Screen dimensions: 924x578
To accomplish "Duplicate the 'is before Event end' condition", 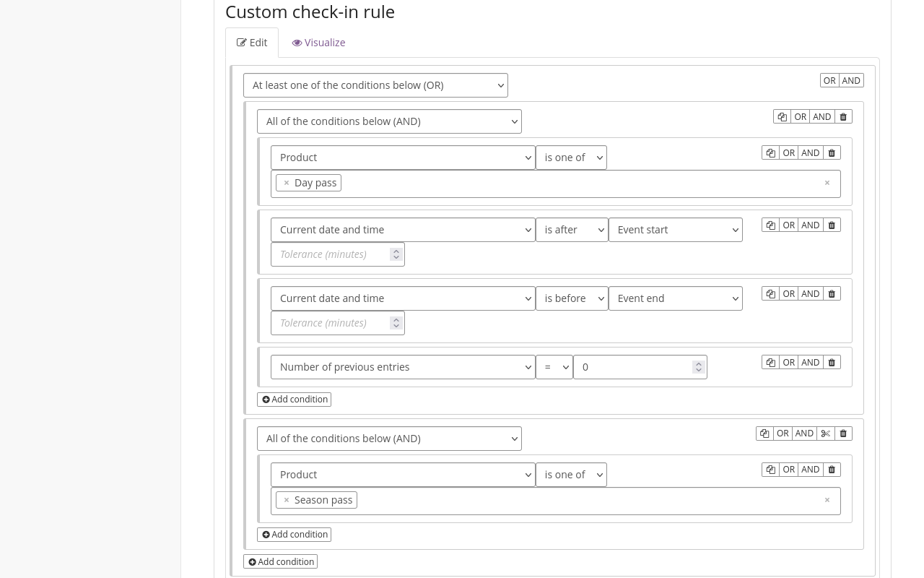I will click(x=770, y=294).
